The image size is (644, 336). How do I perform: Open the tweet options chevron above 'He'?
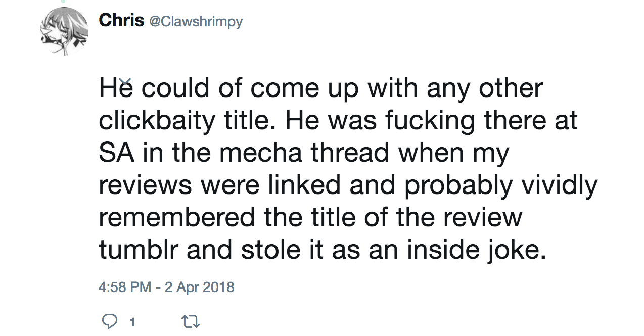pos(126,81)
